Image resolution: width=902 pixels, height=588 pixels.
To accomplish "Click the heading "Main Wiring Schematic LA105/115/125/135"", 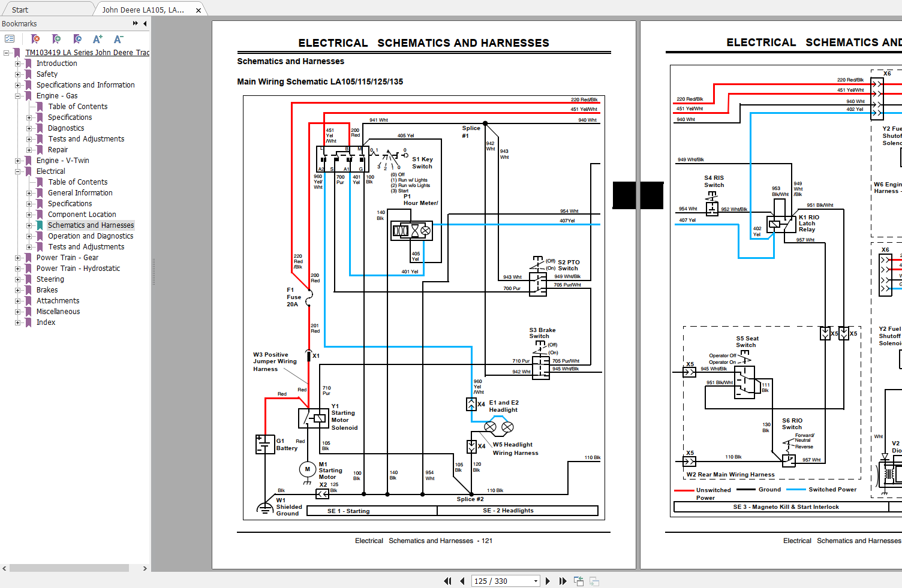I will point(320,82).
